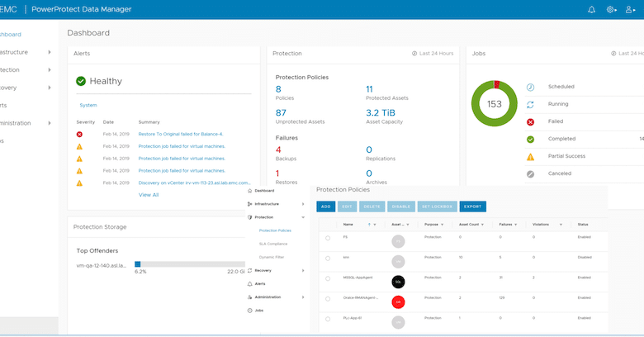644x337 pixels.
Task: Click the gray FS asset type icon
Action: pyautogui.click(x=398, y=241)
